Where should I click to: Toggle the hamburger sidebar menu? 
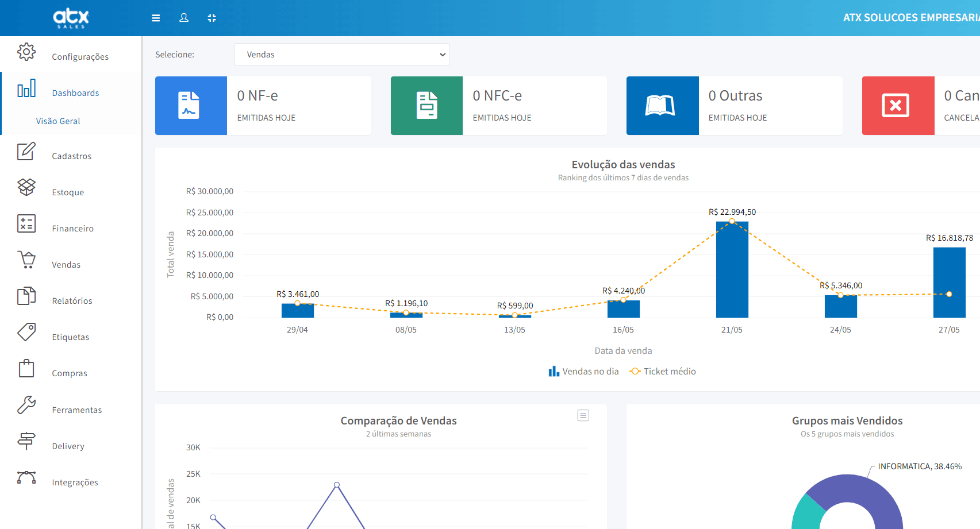tap(156, 18)
